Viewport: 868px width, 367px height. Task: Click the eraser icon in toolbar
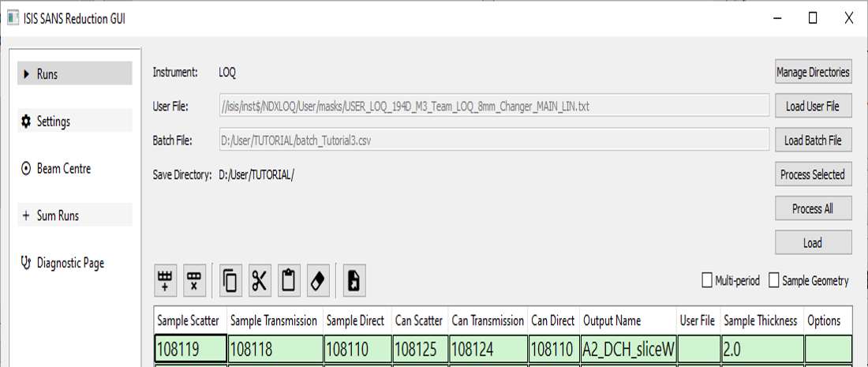coord(317,281)
